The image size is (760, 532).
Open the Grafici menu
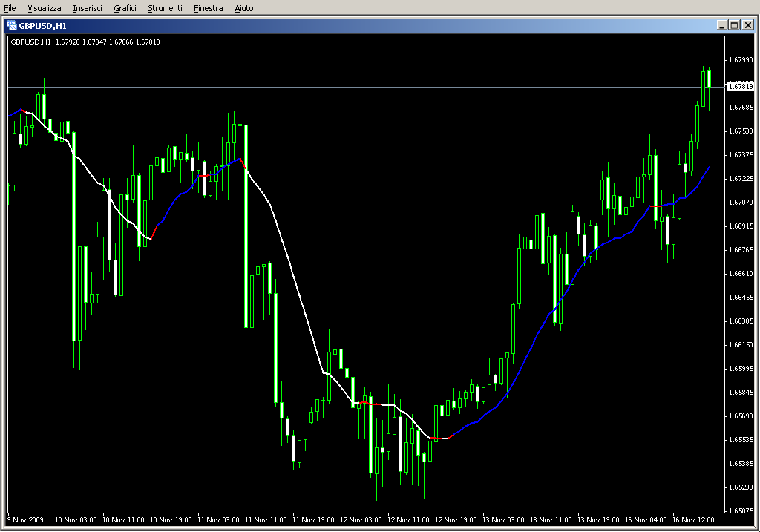pos(125,8)
